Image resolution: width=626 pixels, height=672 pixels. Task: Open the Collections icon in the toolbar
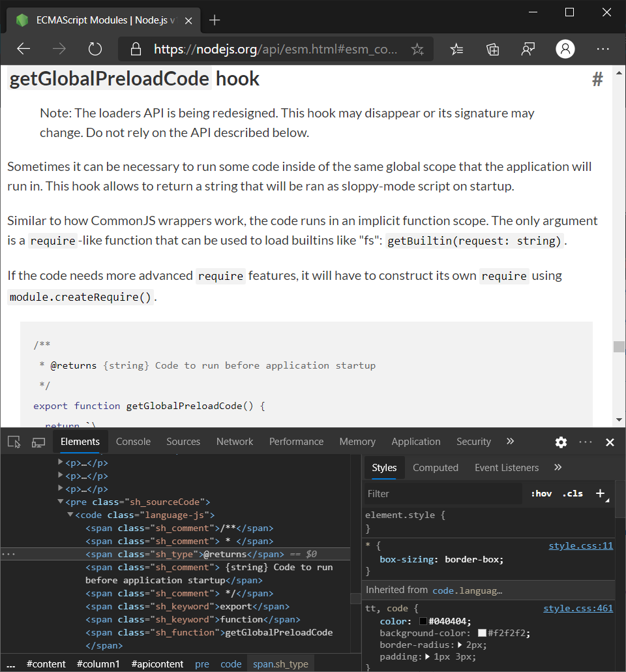click(492, 49)
